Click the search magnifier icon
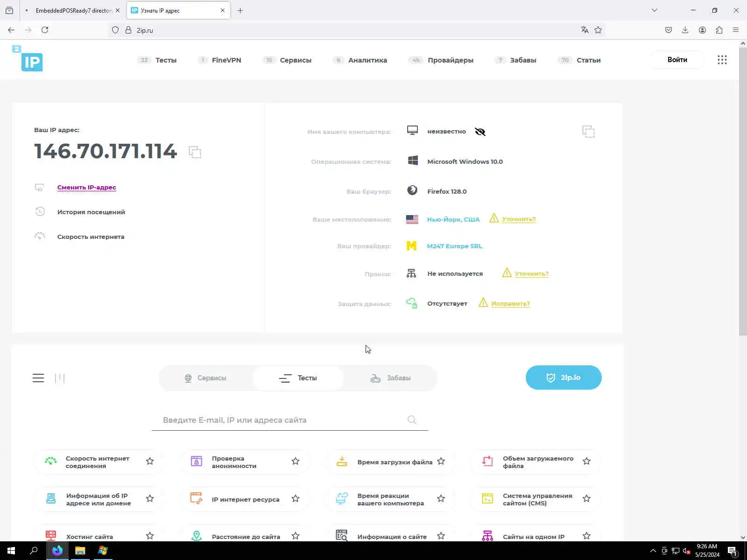Viewport: 747px width, 560px height. click(x=412, y=420)
